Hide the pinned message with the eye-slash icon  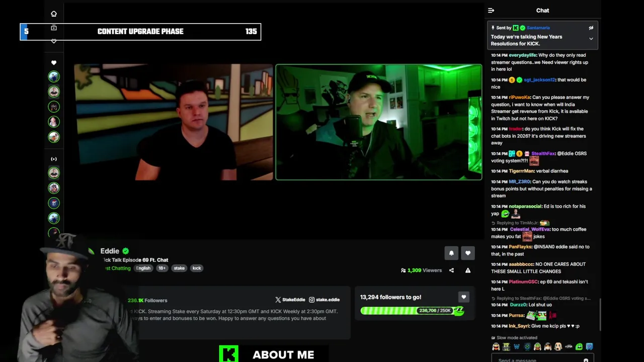591,28
